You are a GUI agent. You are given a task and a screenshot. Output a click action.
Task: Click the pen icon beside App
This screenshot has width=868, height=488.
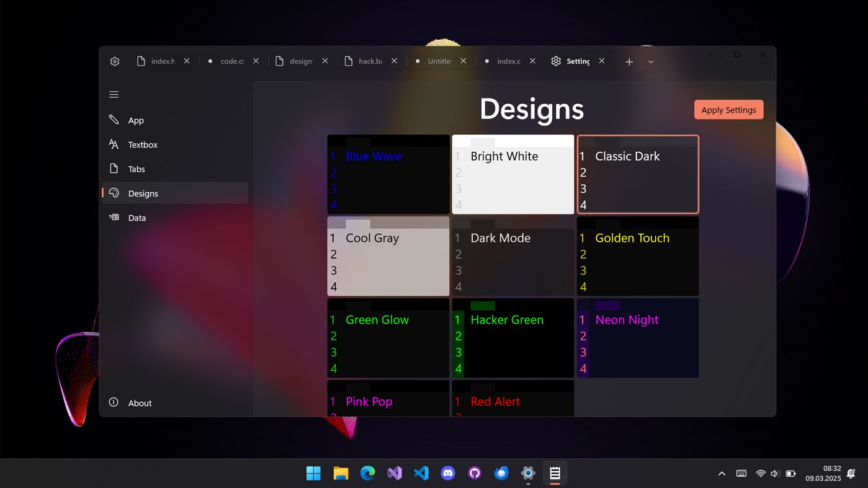point(114,120)
